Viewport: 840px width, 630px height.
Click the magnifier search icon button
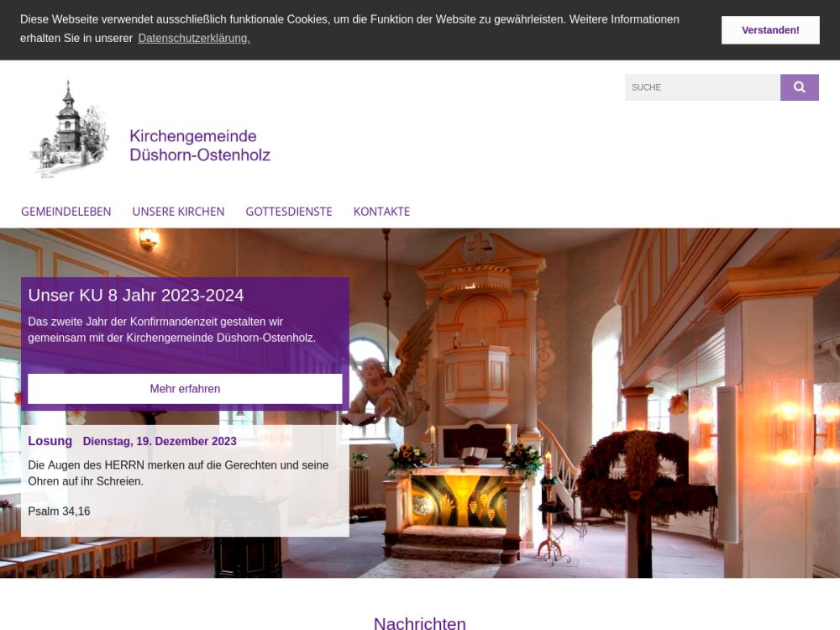(x=799, y=87)
